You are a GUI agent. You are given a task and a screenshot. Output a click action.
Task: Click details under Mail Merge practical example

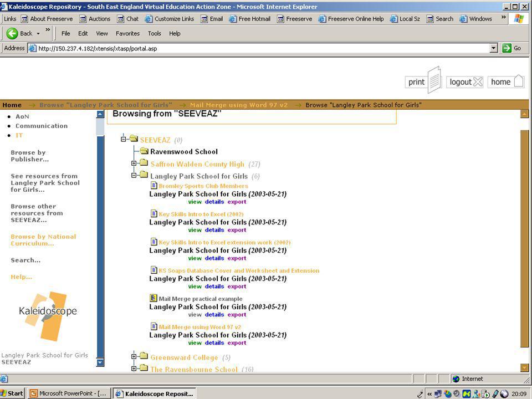[x=214, y=315]
